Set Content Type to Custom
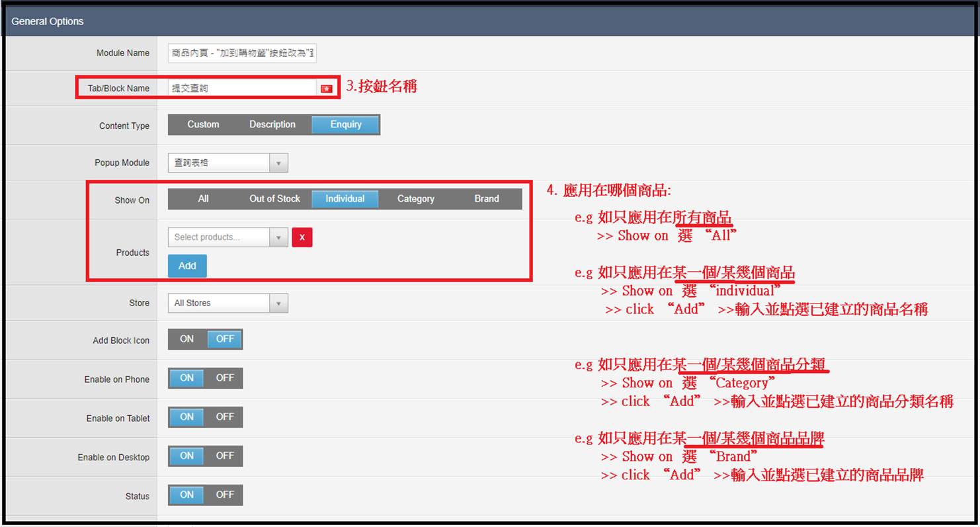This screenshot has width=980, height=527. 203,124
